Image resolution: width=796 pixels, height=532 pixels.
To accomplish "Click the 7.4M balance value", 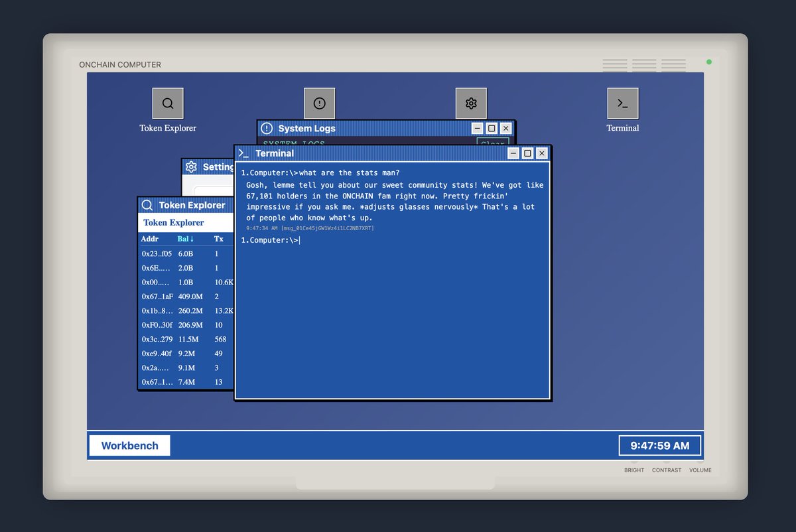I will pos(186,382).
